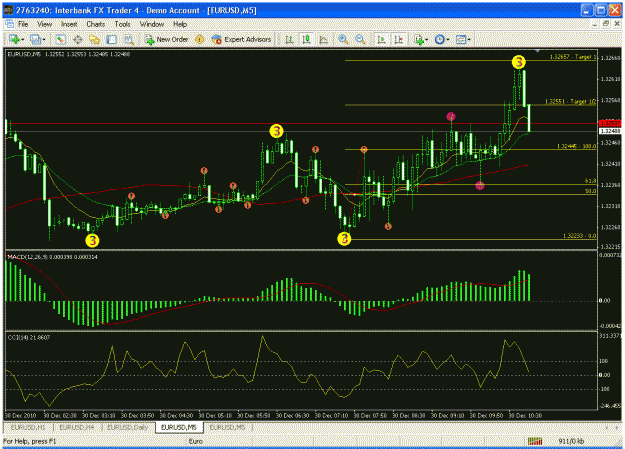Select the active EURUSD,M5 chart tab
Viewport: 625px width, 449px height.
(x=179, y=427)
